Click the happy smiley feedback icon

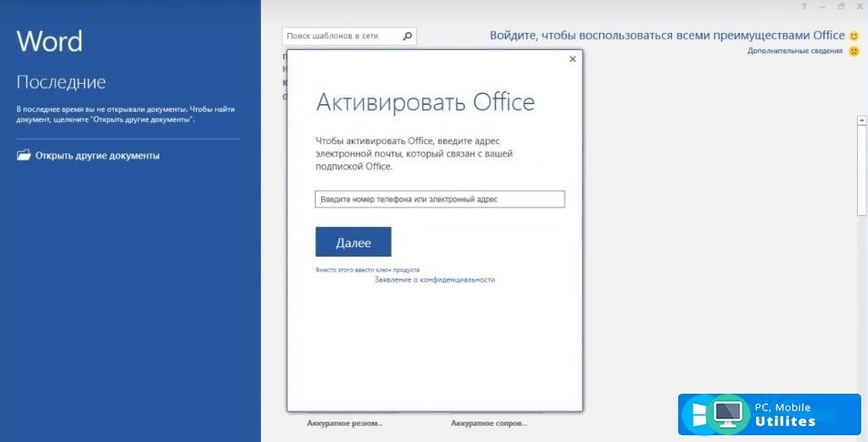854,36
